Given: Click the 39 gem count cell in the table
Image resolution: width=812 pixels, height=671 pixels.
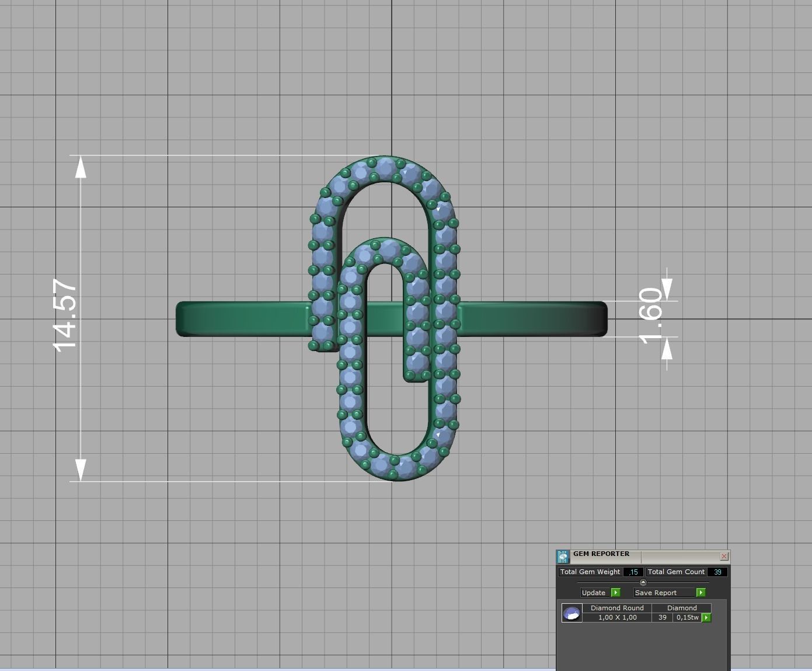Looking at the screenshot, I should tap(662, 617).
